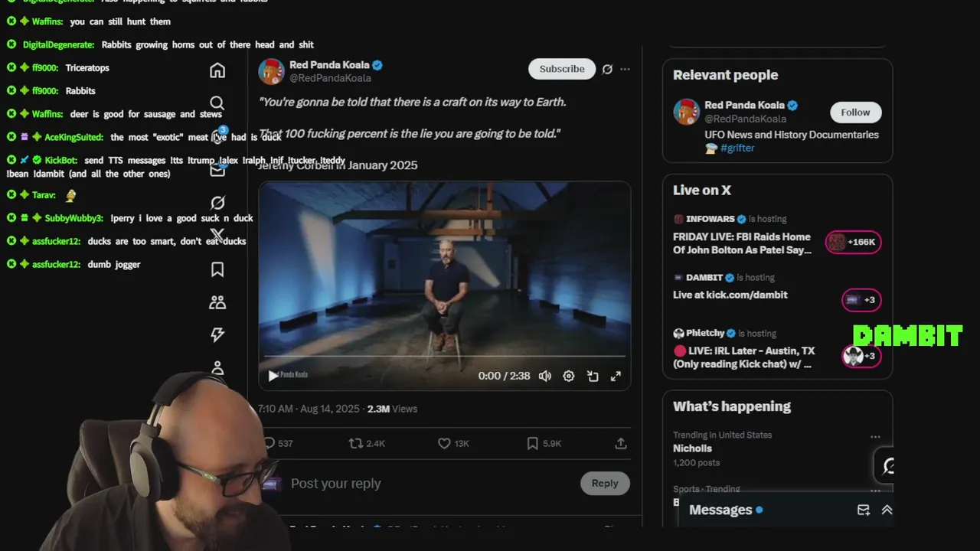Open the Bookmarks icon in sidebar
This screenshot has width=980, height=551.
(217, 269)
